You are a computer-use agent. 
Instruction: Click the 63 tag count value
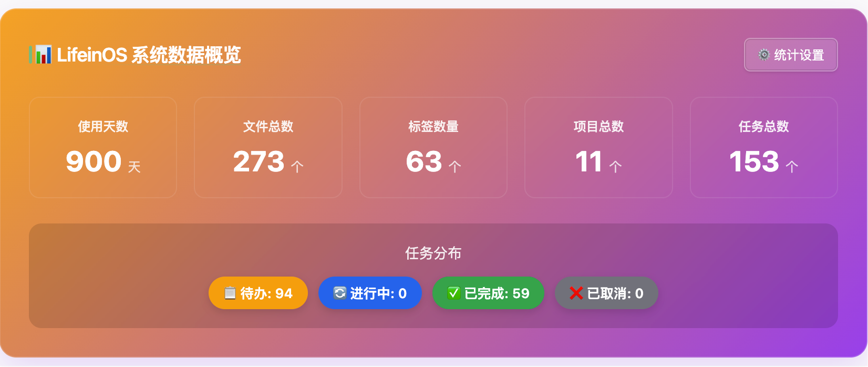point(424,161)
